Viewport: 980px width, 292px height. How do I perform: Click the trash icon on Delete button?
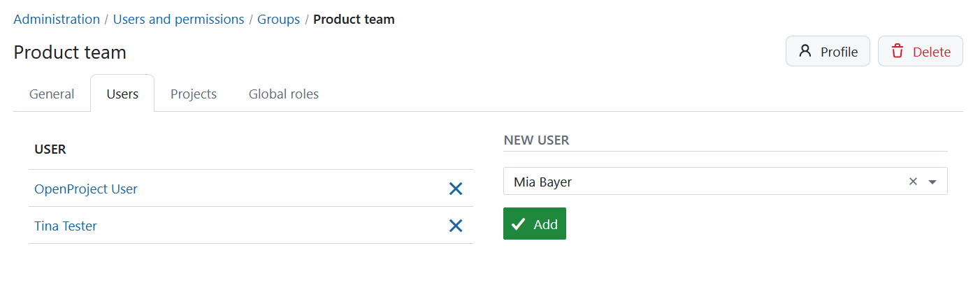(898, 52)
